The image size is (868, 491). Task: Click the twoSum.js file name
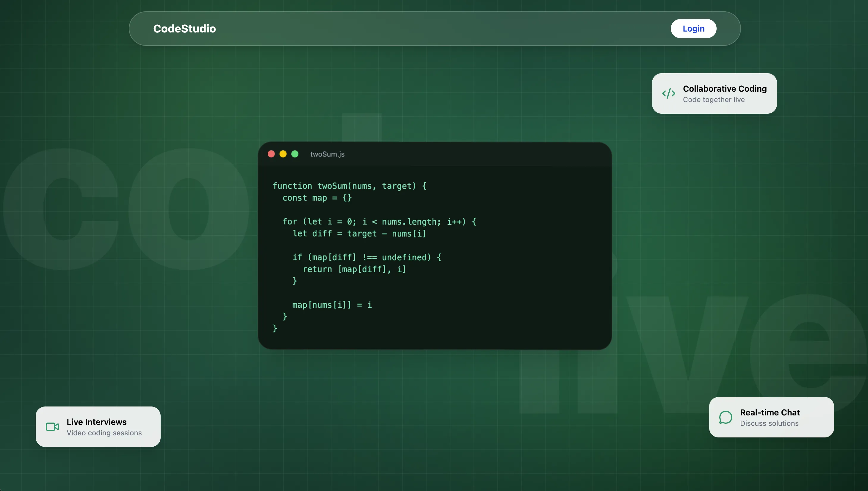[x=327, y=154]
